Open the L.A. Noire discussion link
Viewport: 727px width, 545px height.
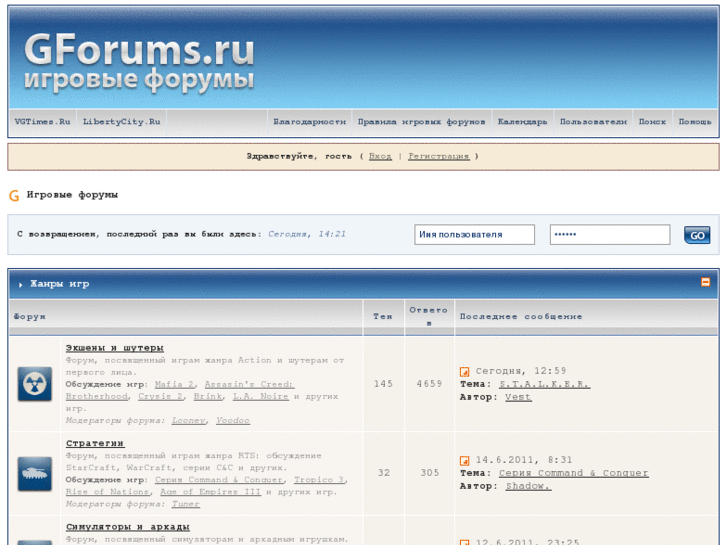(x=260, y=397)
